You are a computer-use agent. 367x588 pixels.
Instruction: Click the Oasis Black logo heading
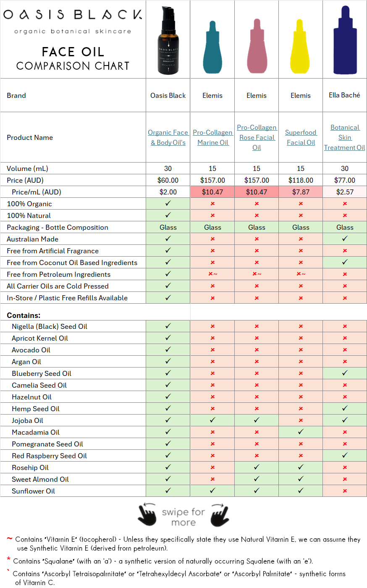(73, 15)
